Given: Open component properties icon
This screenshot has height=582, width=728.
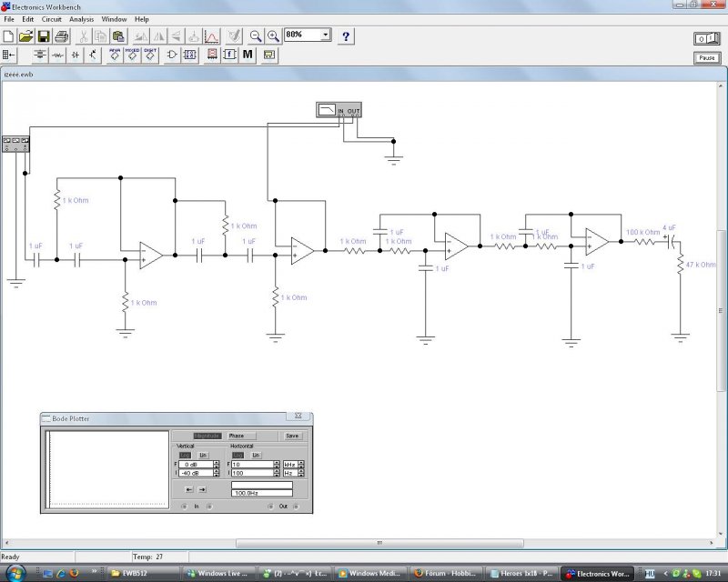Looking at the screenshot, I should coord(234,35).
